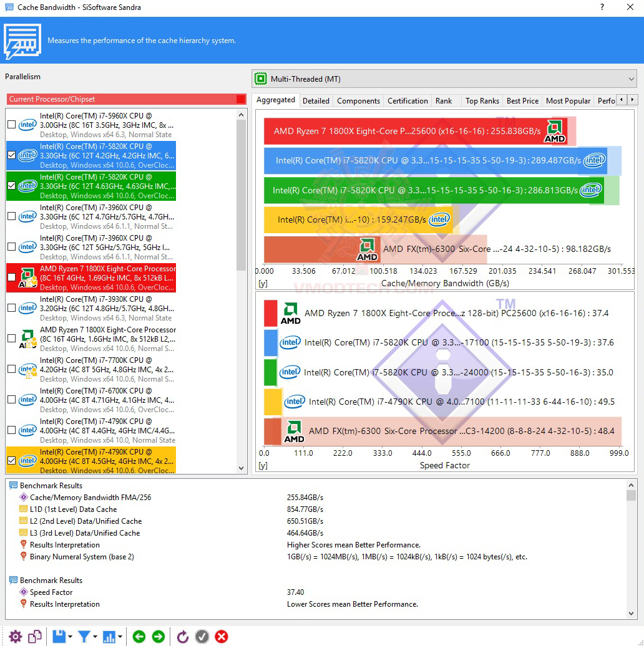The image size is (644, 646).
Task: Open the chart icon dropdown arrow
Action: coord(120,637)
